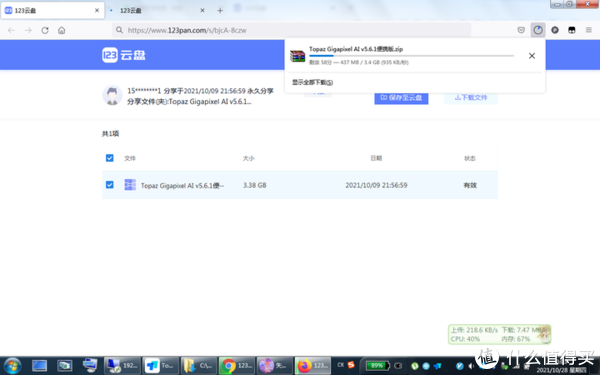The width and height of the screenshot is (600, 375).
Task: Switch to the first 123云盘 tab
Action: point(52,10)
